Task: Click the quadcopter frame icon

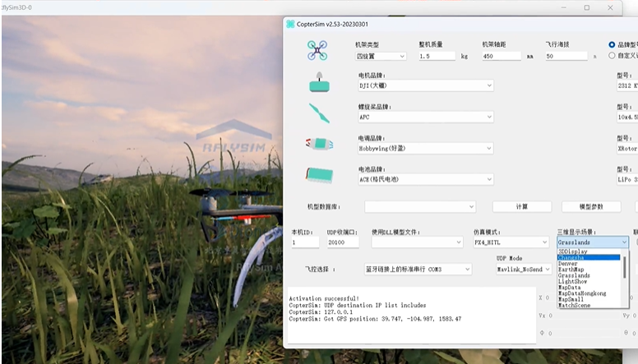Action: coord(317,50)
